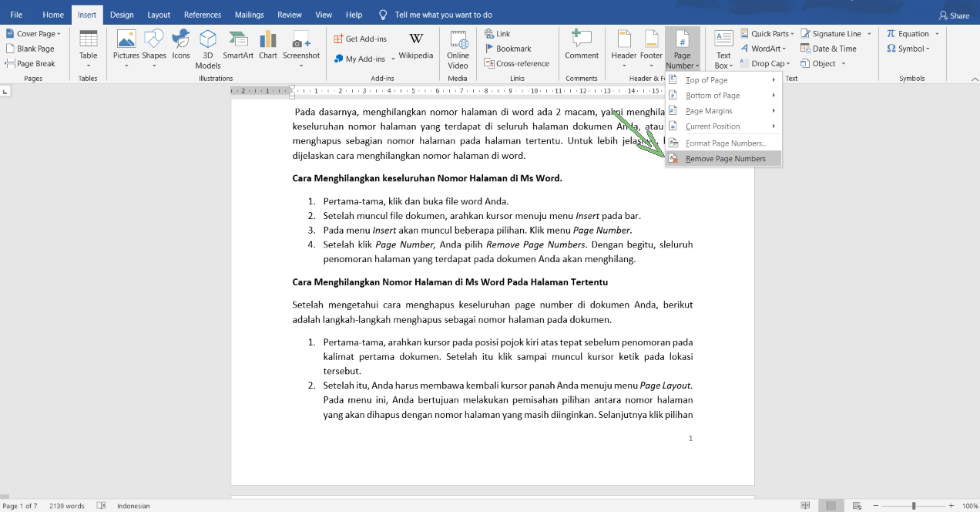Click the Cross-reference button

point(517,64)
